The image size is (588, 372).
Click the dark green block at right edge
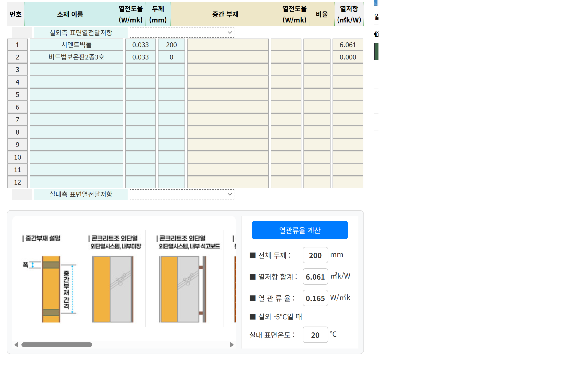point(376,52)
